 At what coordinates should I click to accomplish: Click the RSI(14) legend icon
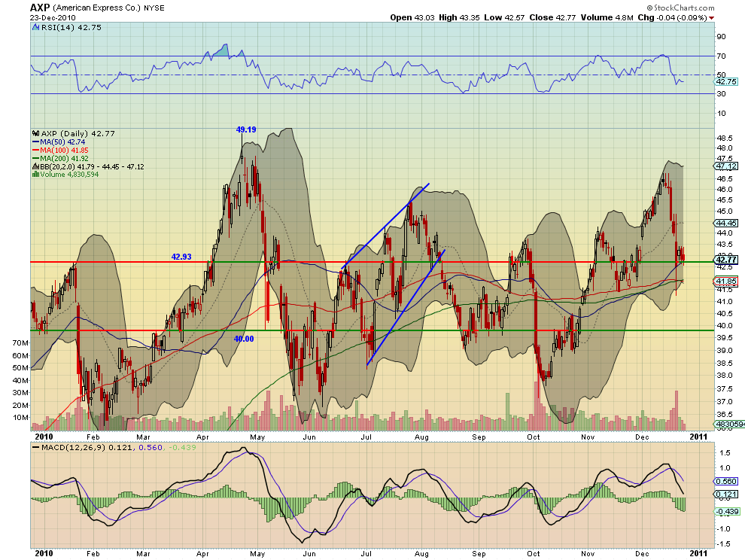[35, 28]
